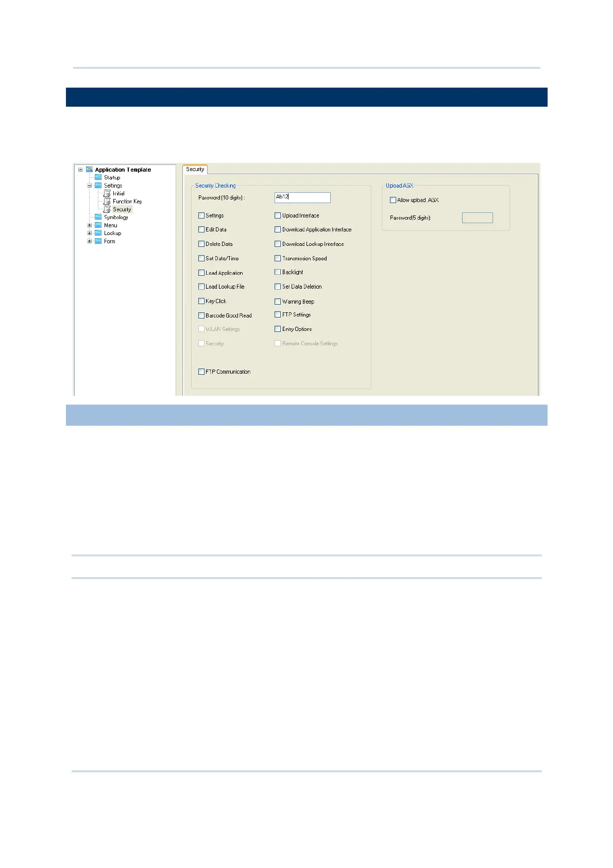613x868 pixels.
Task: Click the Form folder icon
Action: click(98, 241)
